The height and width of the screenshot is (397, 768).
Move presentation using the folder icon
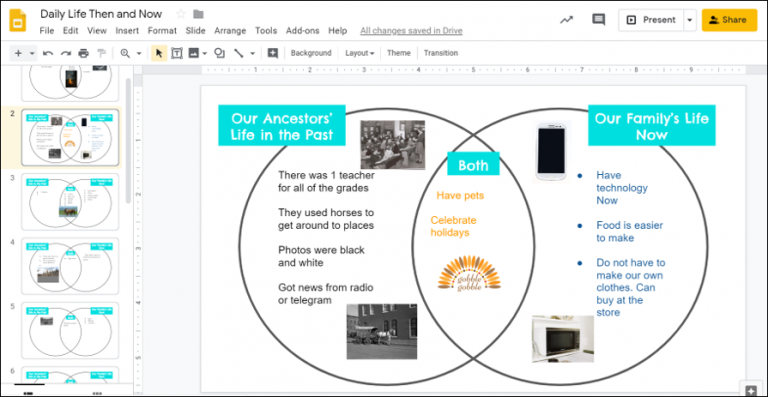click(x=198, y=14)
